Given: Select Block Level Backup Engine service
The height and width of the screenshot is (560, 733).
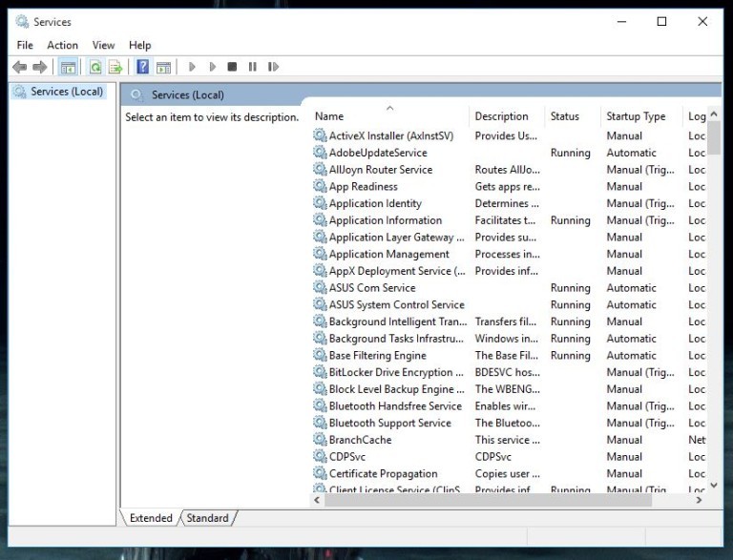Looking at the screenshot, I should [509, 389].
